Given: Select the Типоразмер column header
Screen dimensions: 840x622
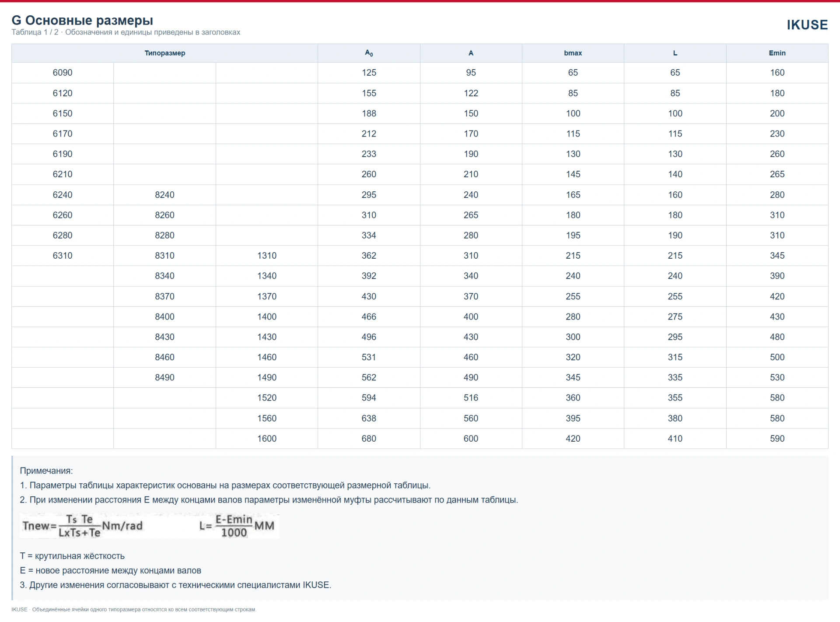Looking at the screenshot, I should click(165, 53).
